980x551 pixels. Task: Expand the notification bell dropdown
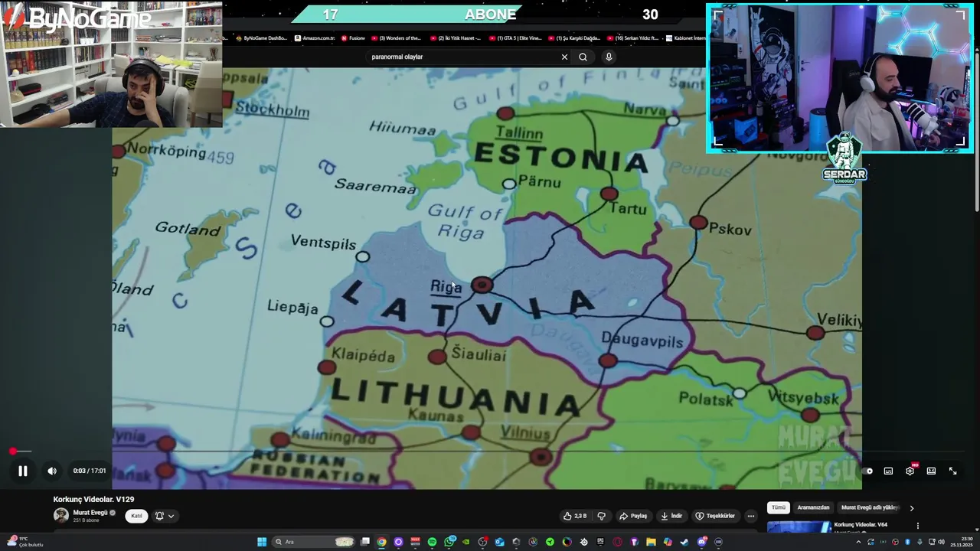165,516
